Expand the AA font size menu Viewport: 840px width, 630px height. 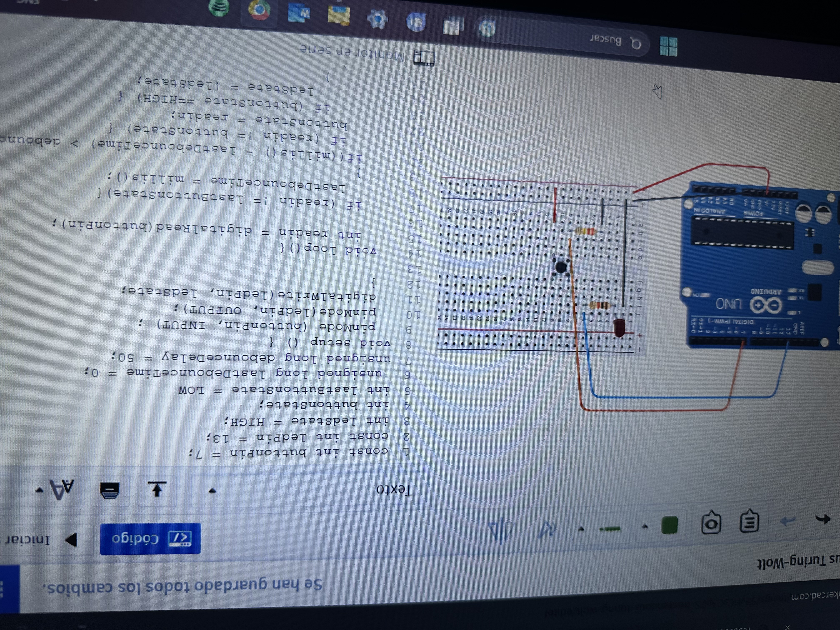click(x=57, y=490)
